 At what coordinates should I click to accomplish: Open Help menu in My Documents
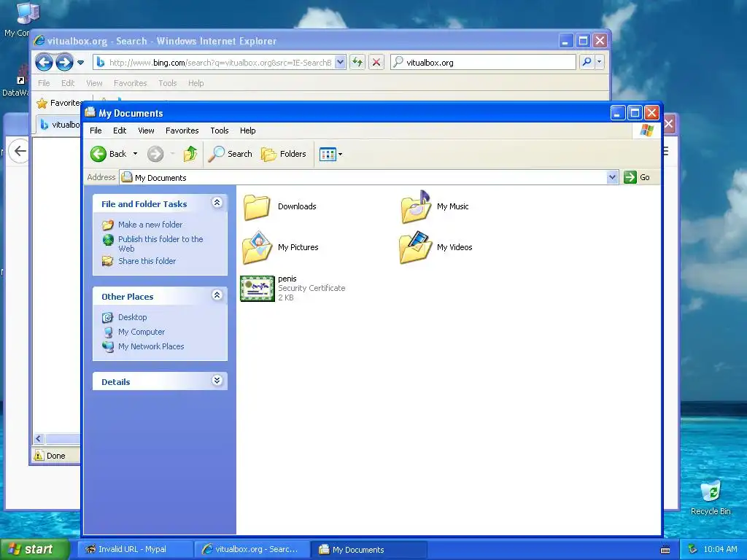247,131
